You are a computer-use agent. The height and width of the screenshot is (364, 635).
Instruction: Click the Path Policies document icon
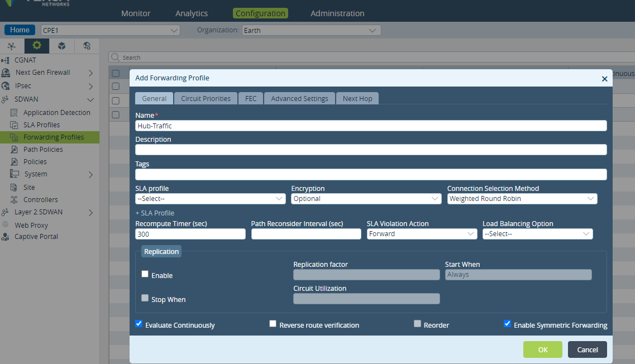14,150
